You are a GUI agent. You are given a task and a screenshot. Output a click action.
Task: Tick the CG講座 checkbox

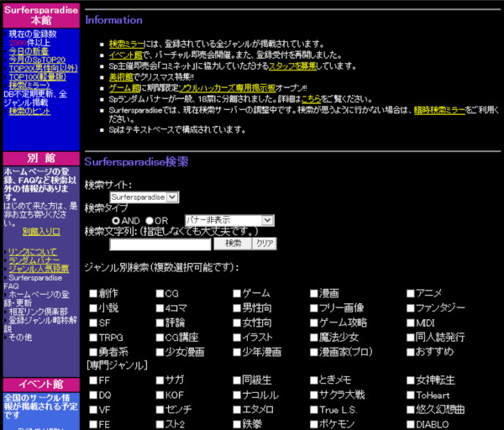click(x=160, y=338)
